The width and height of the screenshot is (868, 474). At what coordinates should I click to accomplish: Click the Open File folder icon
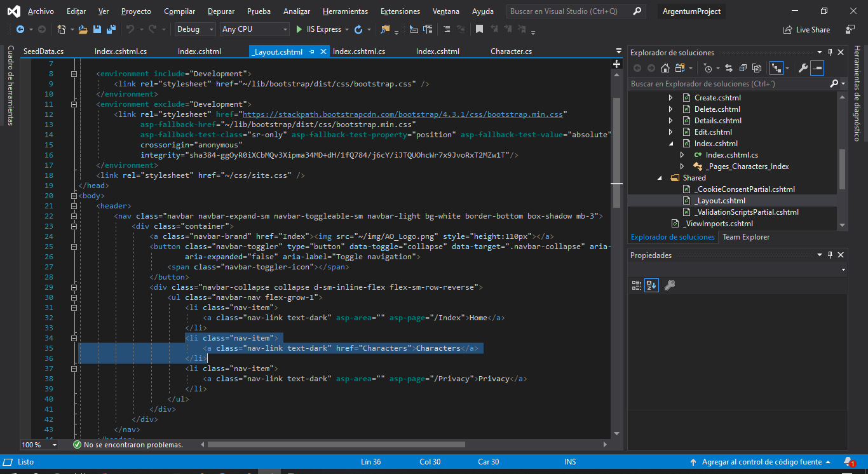point(83,29)
